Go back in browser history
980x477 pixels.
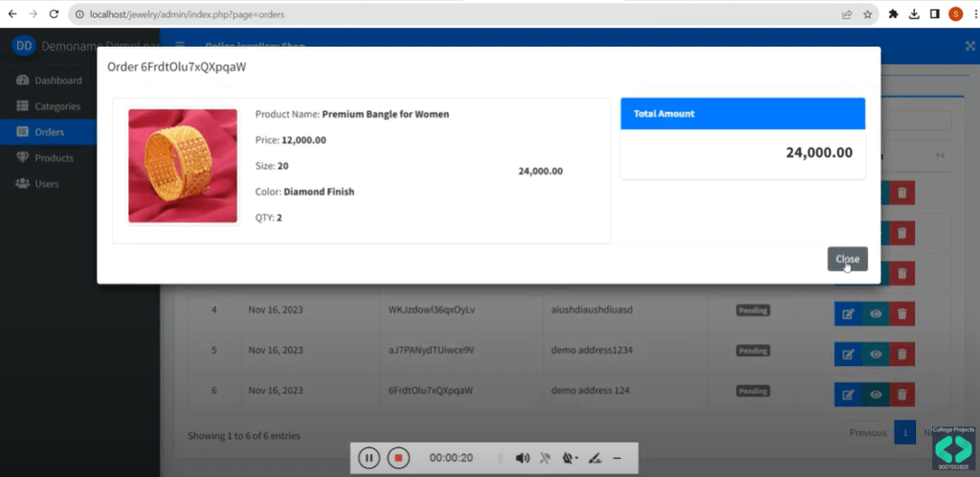12,13
